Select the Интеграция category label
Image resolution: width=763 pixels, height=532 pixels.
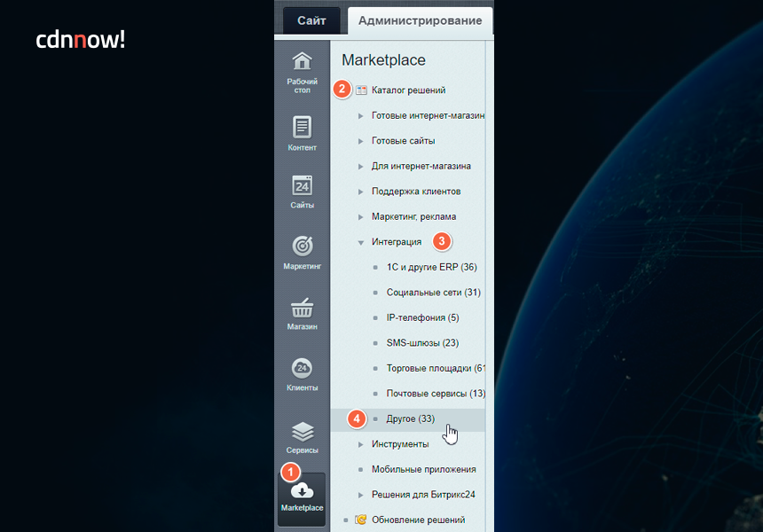(397, 242)
